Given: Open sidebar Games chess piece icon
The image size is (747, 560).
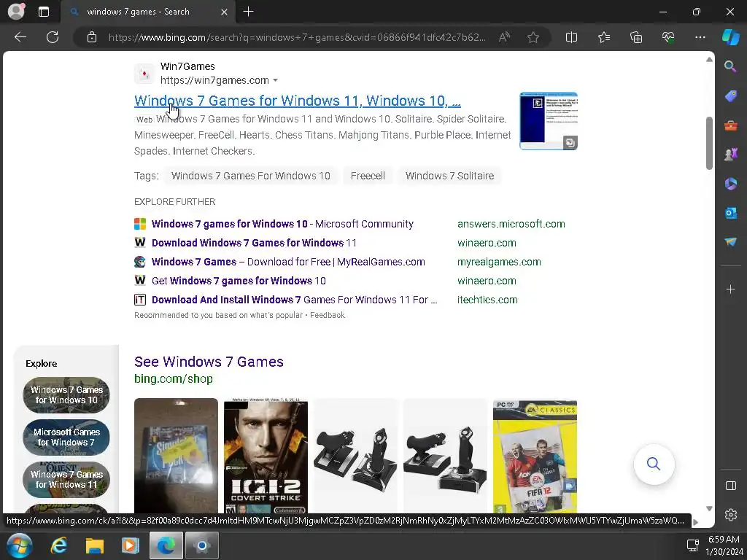Looking at the screenshot, I should pos(730,155).
